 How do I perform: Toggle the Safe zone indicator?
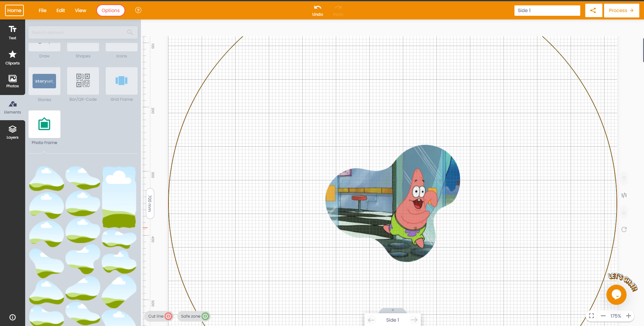[x=194, y=316]
